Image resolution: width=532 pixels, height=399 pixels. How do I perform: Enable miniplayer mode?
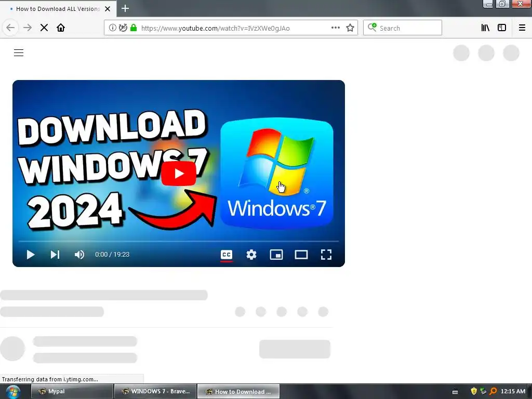[276, 255]
